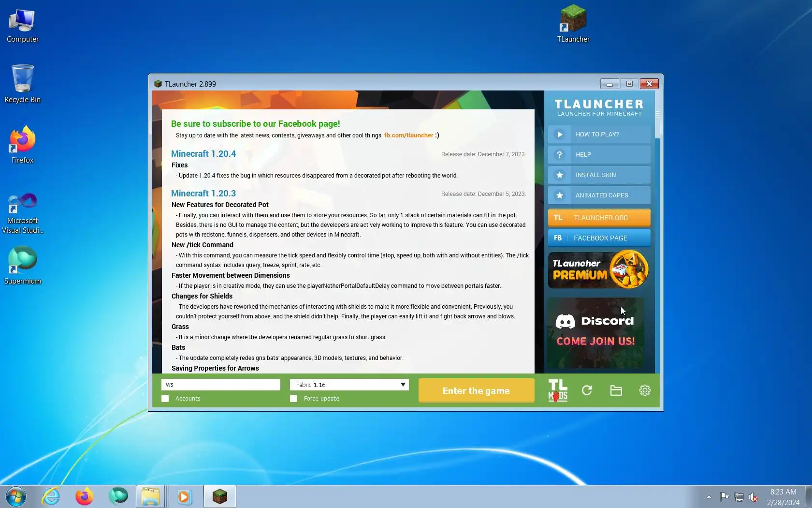The width and height of the screenshot is (812, 508).
Task: Click the 'New /tick Command' heading
Action: click(x=203, y=245)
